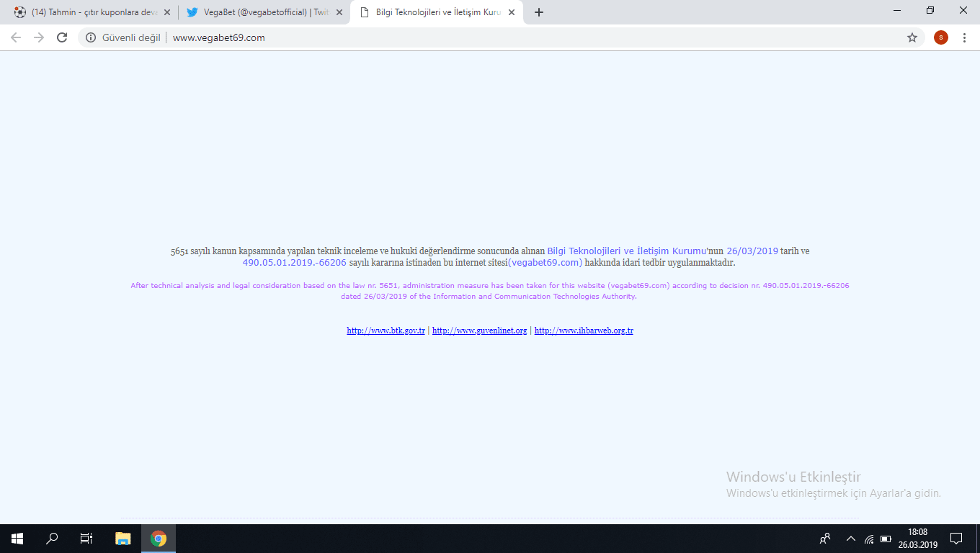Click the date 26/03/2019 in Turkish paragraph
The image size is (980, 553).
[752, 251]
